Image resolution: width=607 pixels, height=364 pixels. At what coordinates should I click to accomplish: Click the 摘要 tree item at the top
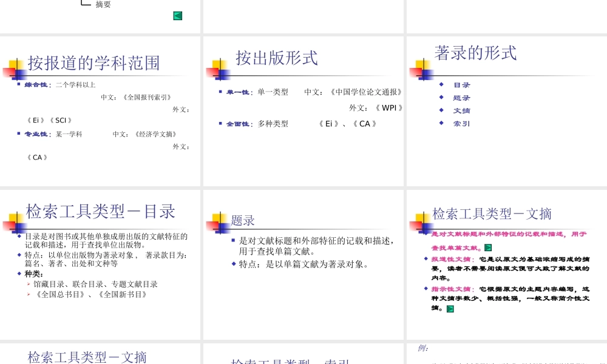coord(101,4)
